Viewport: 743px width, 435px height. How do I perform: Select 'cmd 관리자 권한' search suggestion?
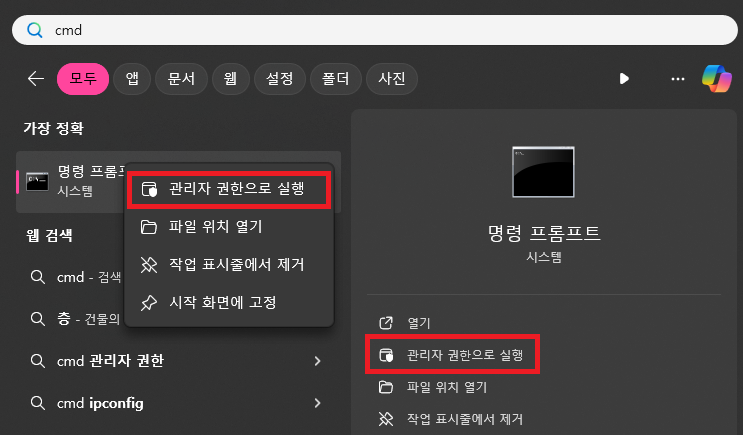pos(178,361)
